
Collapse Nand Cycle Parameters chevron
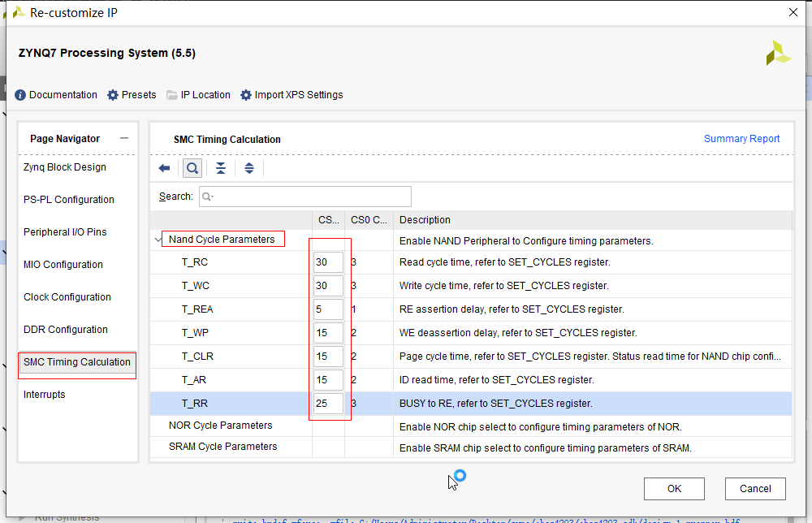(x=158, y=240)
